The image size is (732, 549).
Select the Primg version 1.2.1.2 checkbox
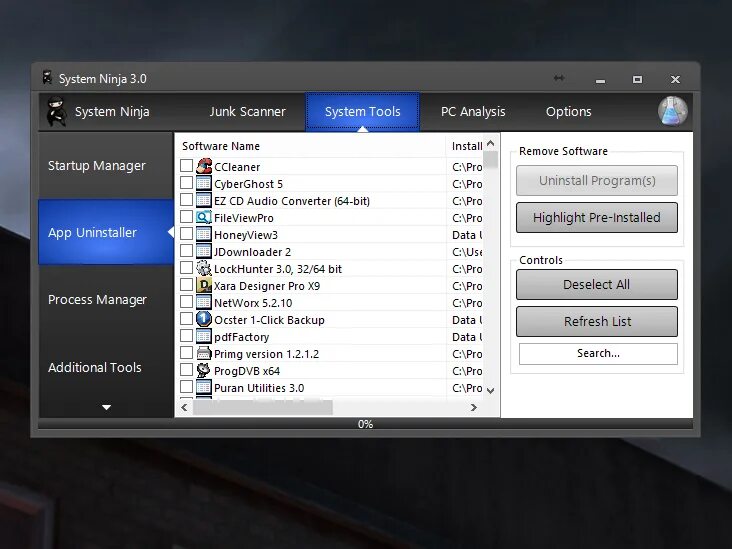(187, 353)
